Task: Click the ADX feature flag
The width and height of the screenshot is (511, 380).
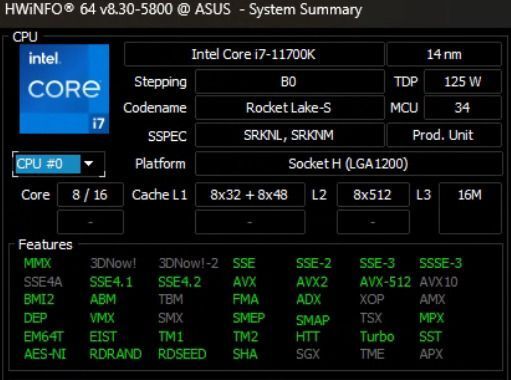Action: click(x=309, y=299)
